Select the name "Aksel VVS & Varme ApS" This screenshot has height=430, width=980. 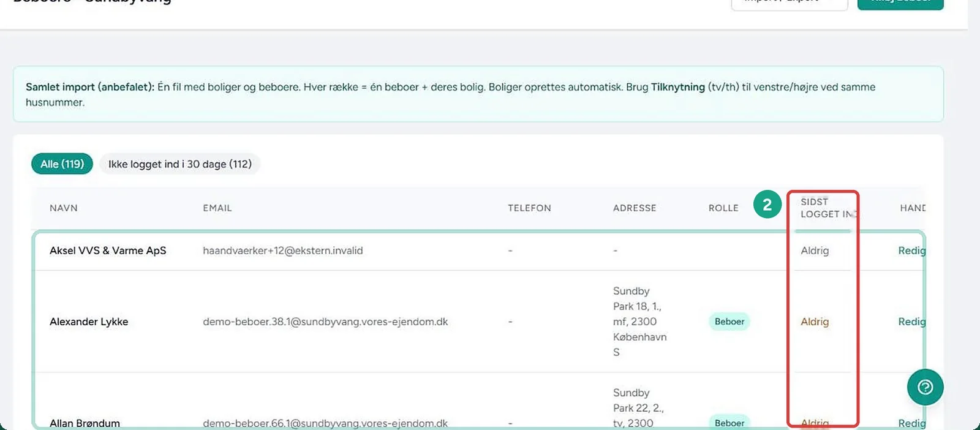[x=108, y=251]
